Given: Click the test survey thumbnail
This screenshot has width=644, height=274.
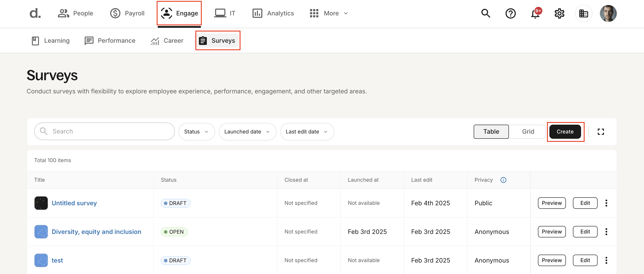Looking at the screenshot, I should (41, 260).
